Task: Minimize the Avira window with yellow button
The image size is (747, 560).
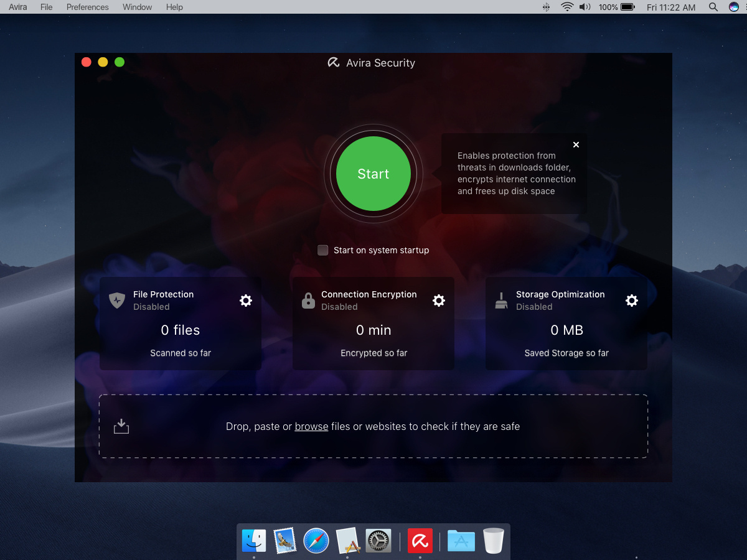Action: (103, 62)
